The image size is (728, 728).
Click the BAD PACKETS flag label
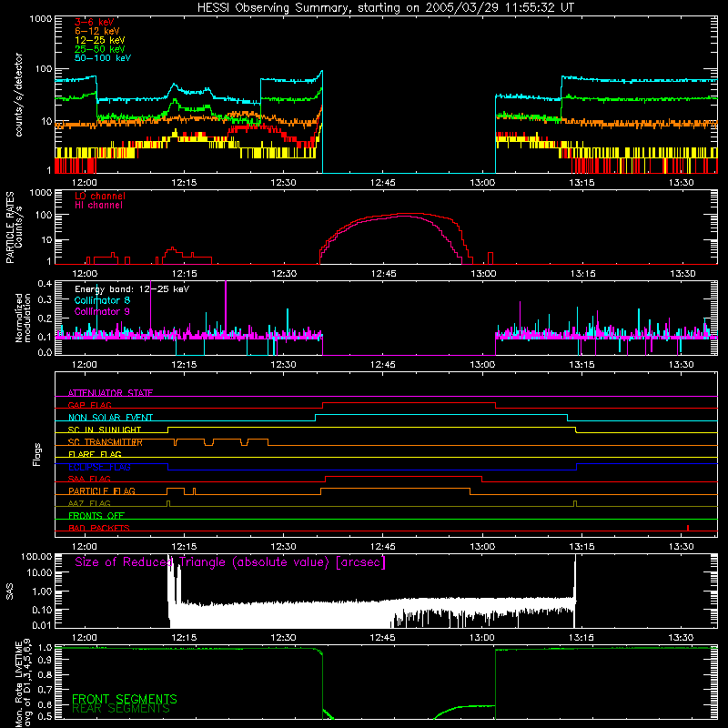point(99,528)
